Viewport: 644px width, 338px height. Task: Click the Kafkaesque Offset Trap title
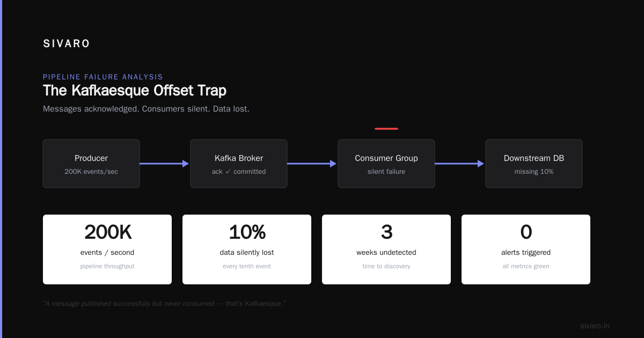point(135,90)
